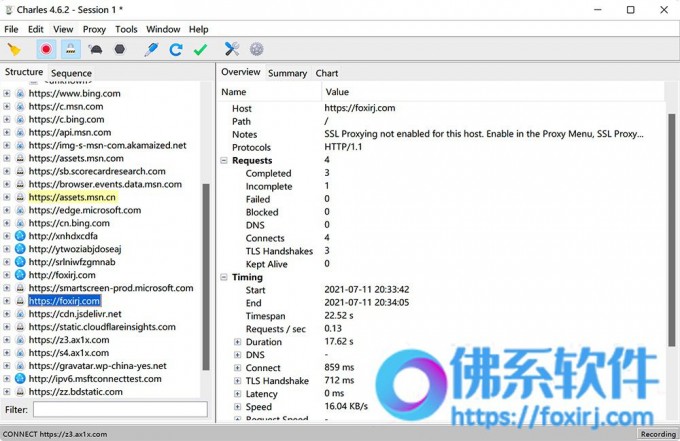Expand the https://cdn.jsdelivr.net node
The height and width of the screenshot is (441, 680).
(x=7, y=314)
